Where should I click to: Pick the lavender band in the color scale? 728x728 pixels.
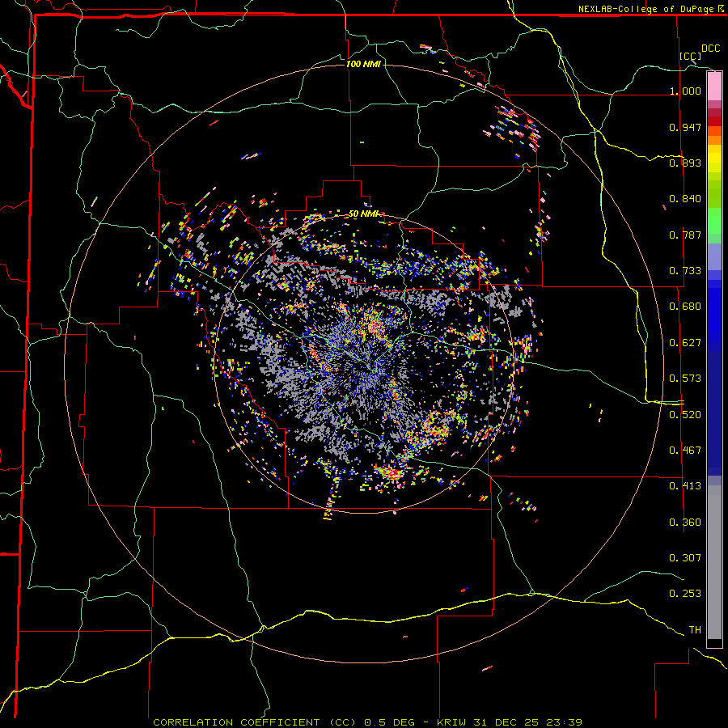click(714, 258)
